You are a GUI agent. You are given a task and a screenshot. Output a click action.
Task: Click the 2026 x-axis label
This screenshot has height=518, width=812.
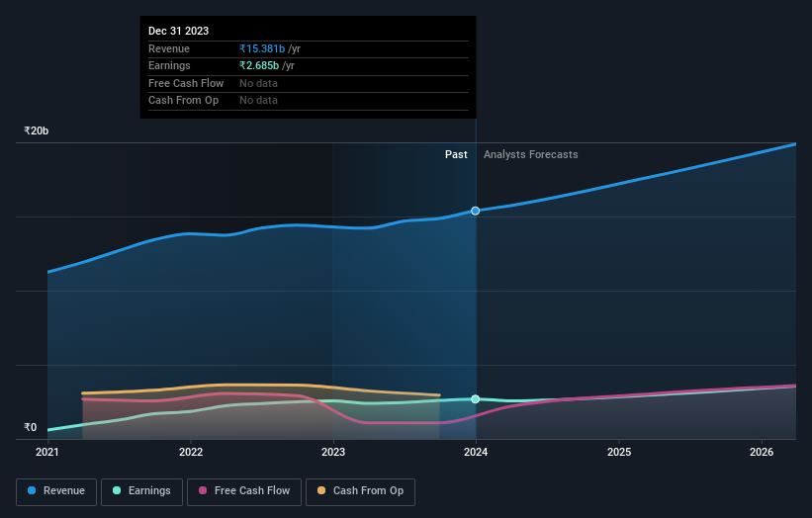coord(762,452)
